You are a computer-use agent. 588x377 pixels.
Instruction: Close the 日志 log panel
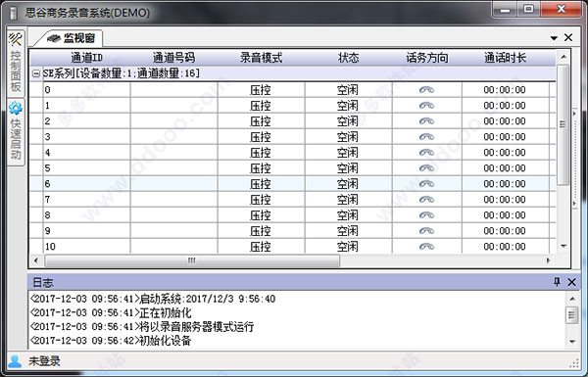tap(571, 282)
